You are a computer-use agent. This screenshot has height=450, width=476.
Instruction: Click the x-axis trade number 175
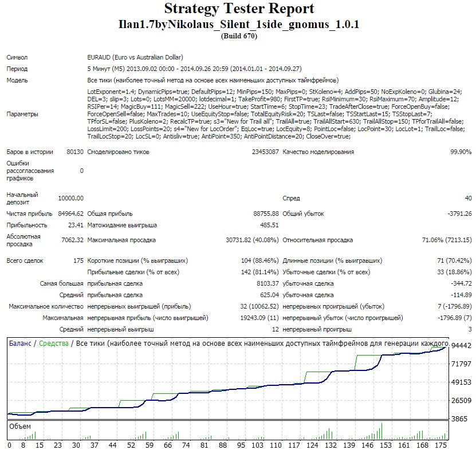(441, 445)
